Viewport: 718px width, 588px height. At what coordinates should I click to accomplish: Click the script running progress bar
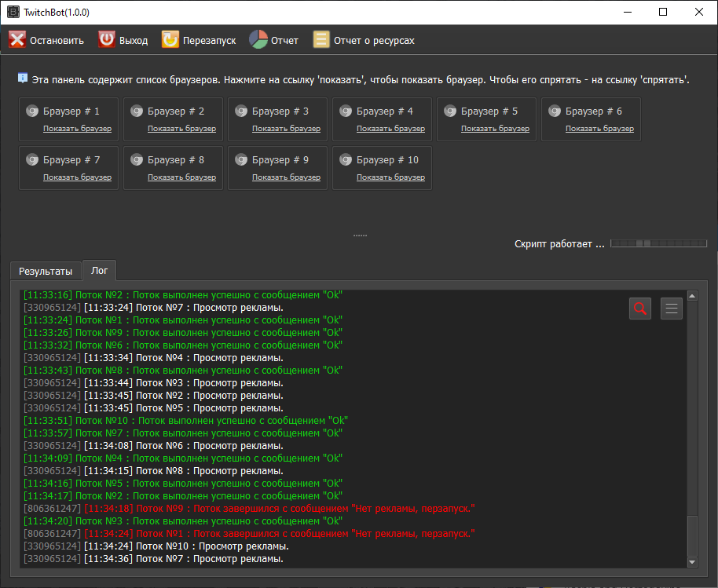(x=658, y=244)
